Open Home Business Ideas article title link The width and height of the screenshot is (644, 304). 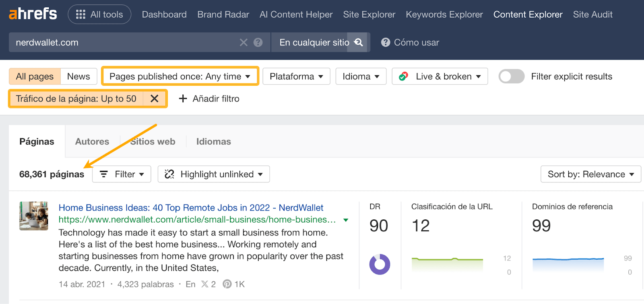click(191, 208)
